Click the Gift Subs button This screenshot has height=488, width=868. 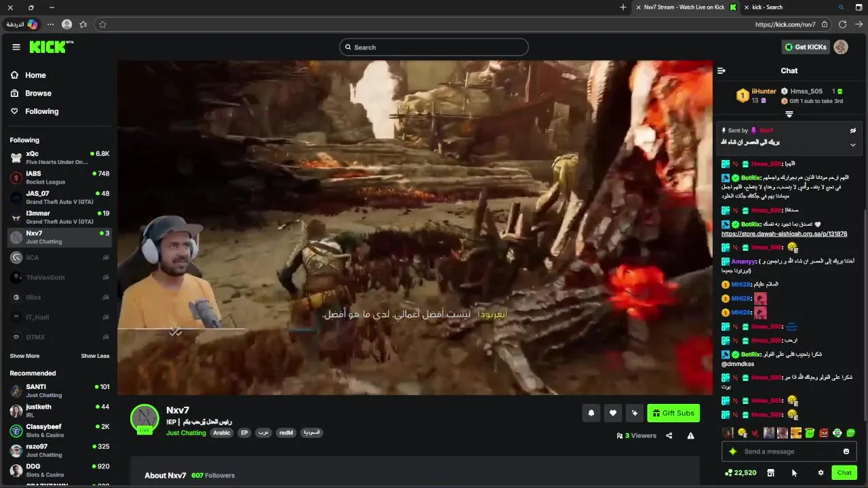[x=673, y=413]
